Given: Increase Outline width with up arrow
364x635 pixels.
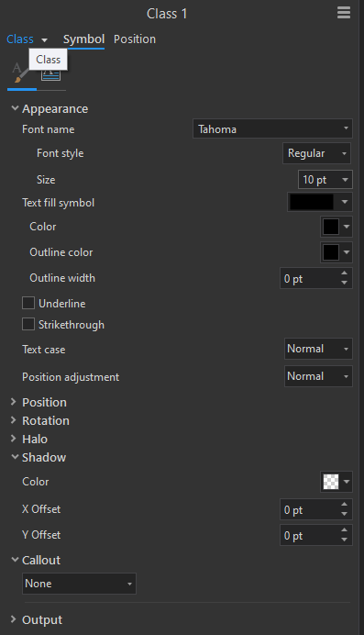Looking at the screenshot, I should [344, 273].
